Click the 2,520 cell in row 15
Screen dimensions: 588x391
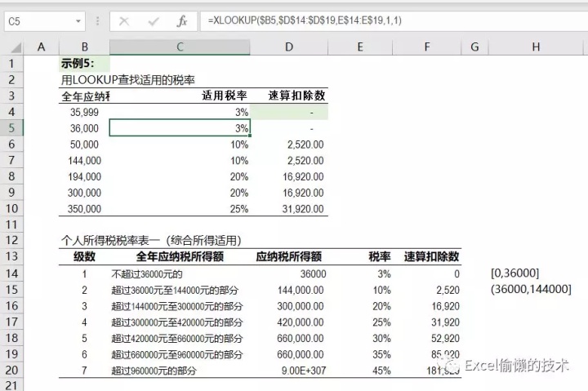[x=427, y=290]
